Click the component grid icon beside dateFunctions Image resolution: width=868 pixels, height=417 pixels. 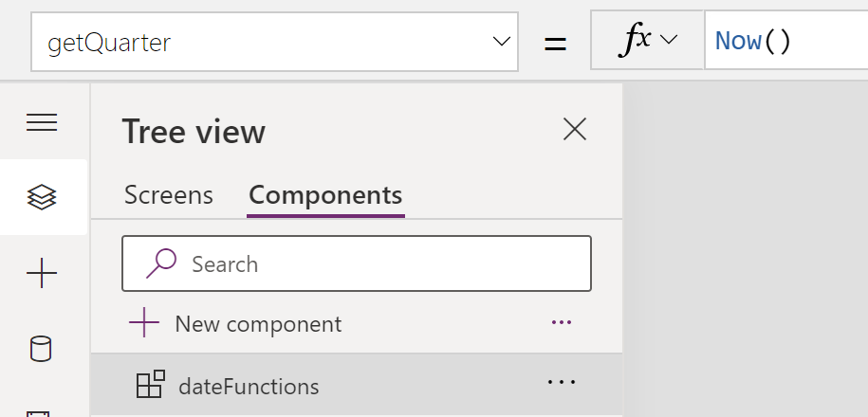pyautogui.click(x=151, y=384)
